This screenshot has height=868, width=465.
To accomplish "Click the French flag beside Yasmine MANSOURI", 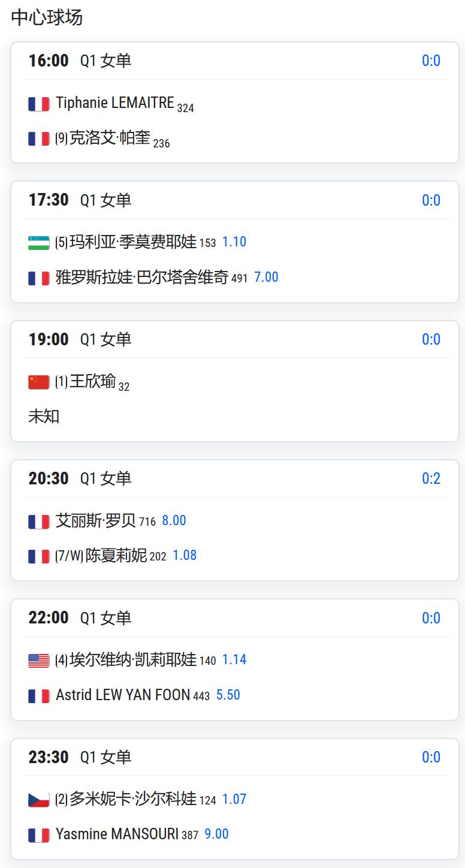I will pos(39,835).
